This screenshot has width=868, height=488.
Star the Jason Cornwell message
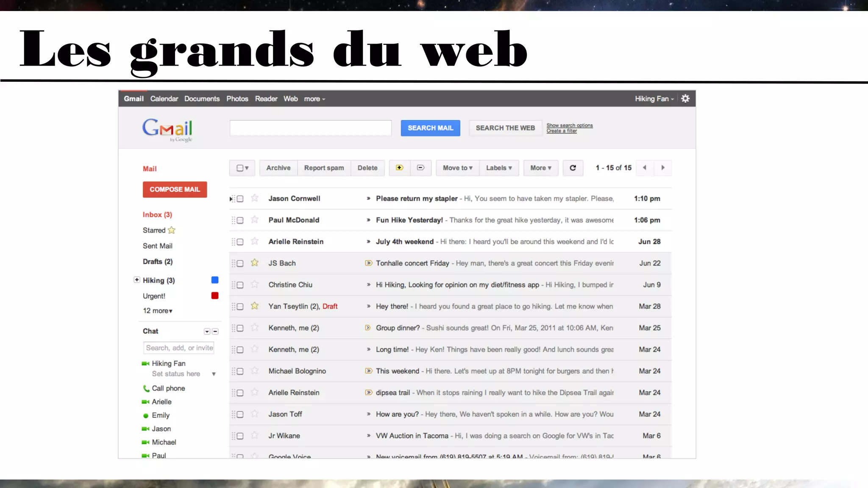click(254, 198)
